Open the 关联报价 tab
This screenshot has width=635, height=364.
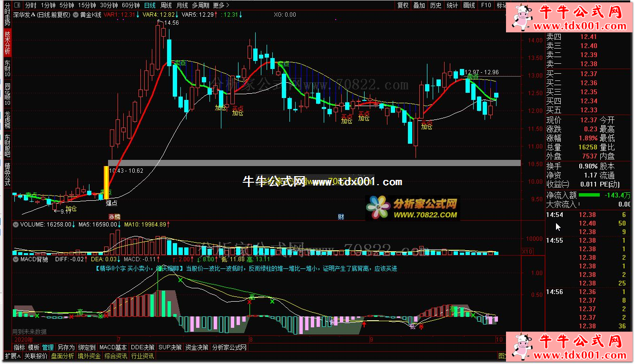click(x=36, y=356)
